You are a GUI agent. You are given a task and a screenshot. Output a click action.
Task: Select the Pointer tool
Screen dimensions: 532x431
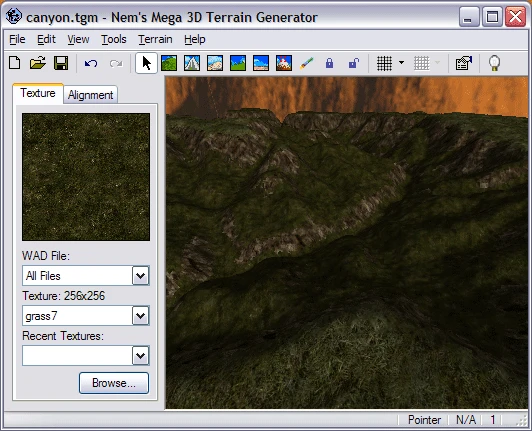tap(146, 63)
